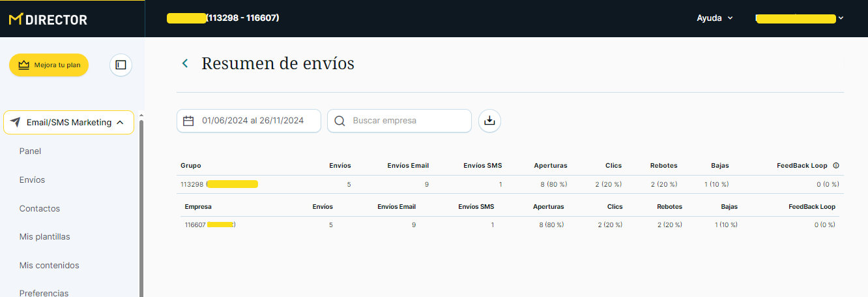The image size is (868, 297).
Task: Click the Mejora tu plan button
Action: point(49,65)
